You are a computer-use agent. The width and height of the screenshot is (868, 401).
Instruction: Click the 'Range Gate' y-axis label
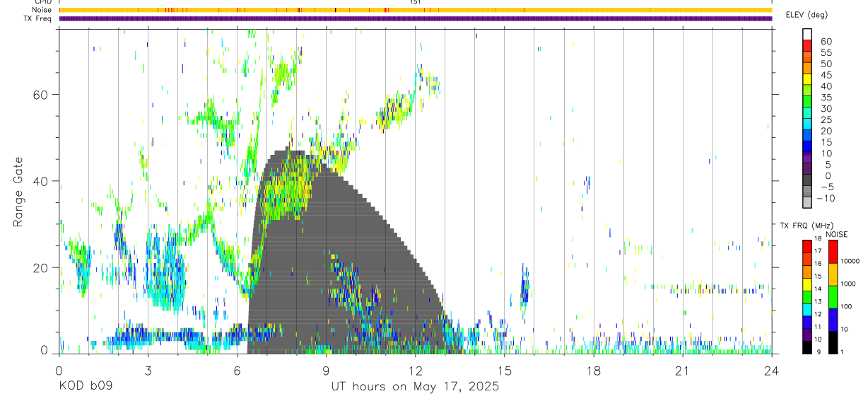click(19, 192)
